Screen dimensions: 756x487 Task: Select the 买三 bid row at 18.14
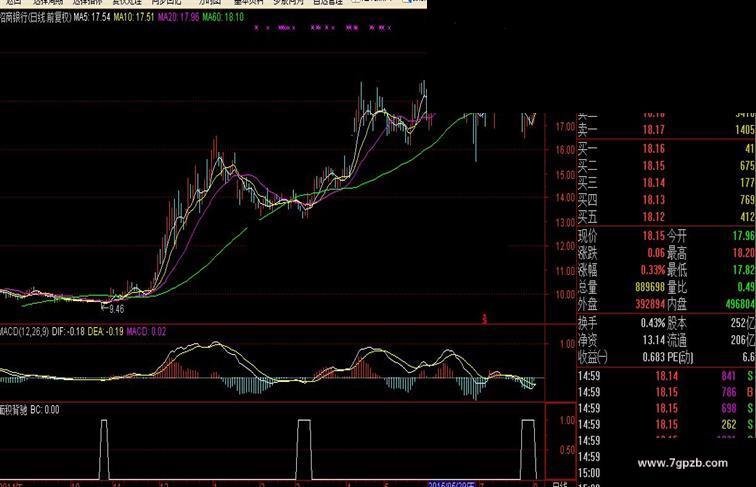point(666,183)
